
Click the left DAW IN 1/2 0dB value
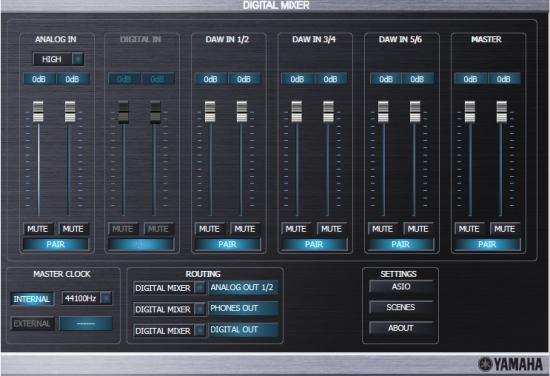click(x=211, y=79)
